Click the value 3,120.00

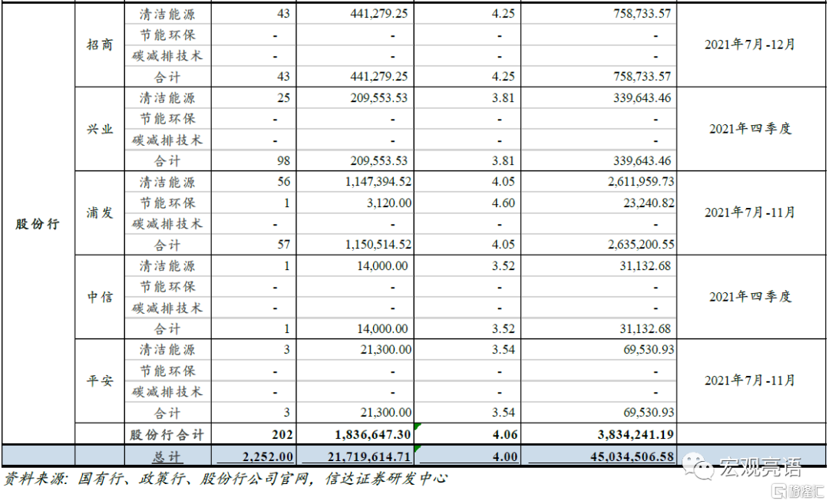pos(389,203)
